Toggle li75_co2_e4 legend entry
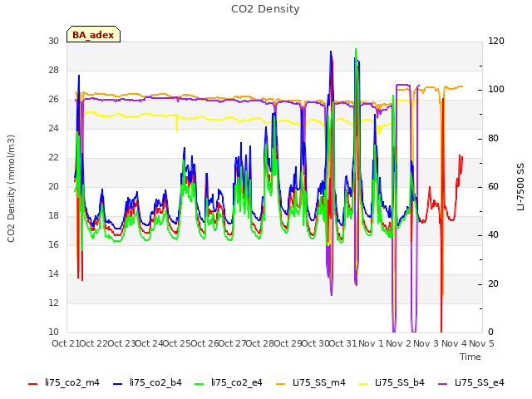 229,382
